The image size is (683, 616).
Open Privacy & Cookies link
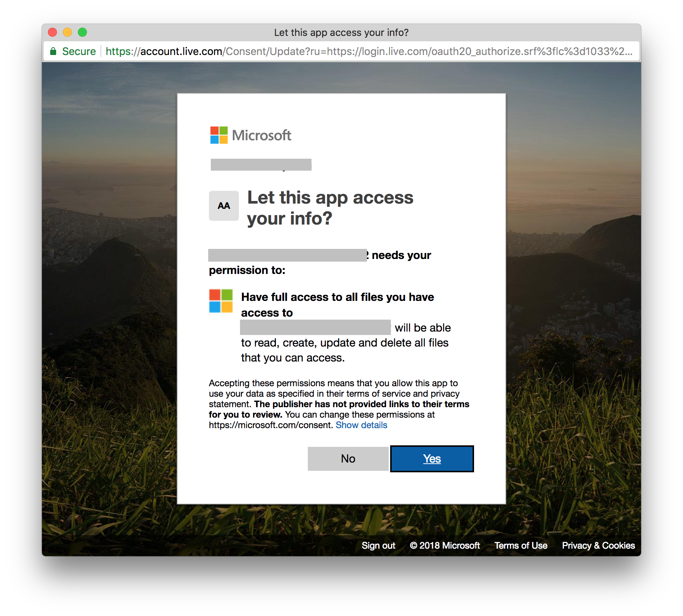click(x=598, y=545)
